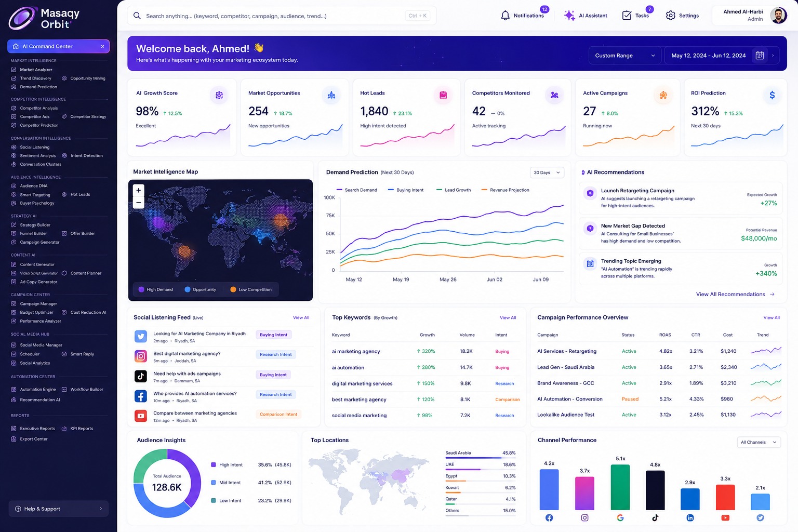Click the Instagram icon in Social Listening Feed
Screen dimensions: 798x532
(141, 356)
